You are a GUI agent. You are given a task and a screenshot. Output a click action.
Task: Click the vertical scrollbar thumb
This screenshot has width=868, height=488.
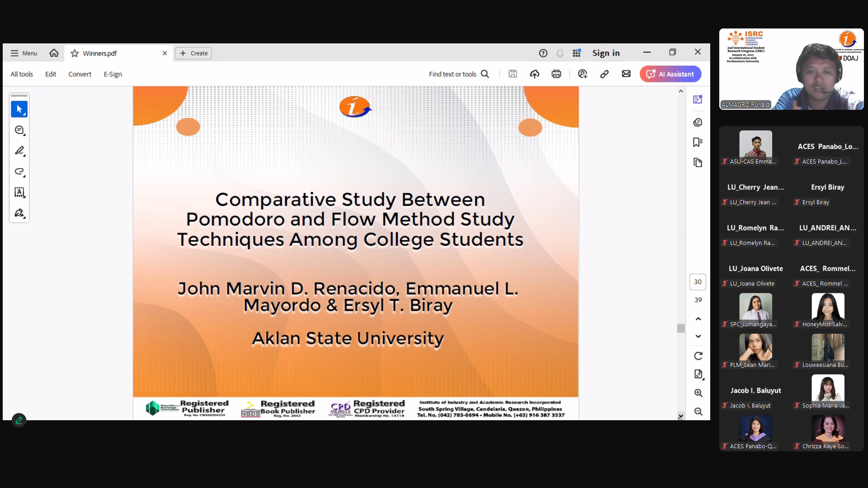pyautogui.click(x=681, y=328)
